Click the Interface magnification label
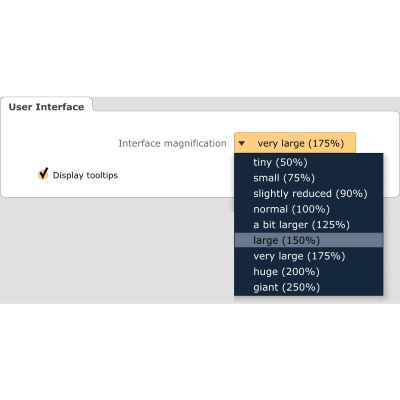400x400 pixels. (172, 143)
